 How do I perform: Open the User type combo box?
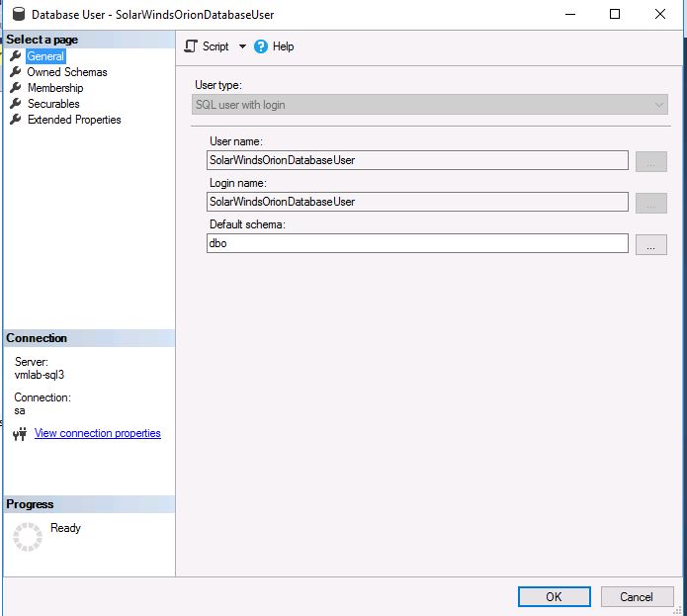(430, 105)
